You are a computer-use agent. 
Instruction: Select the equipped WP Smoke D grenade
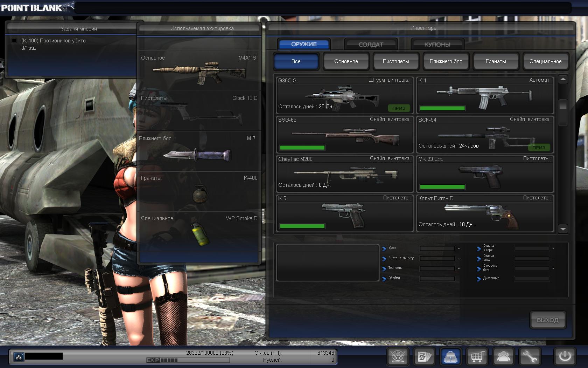tap(200, 234)
